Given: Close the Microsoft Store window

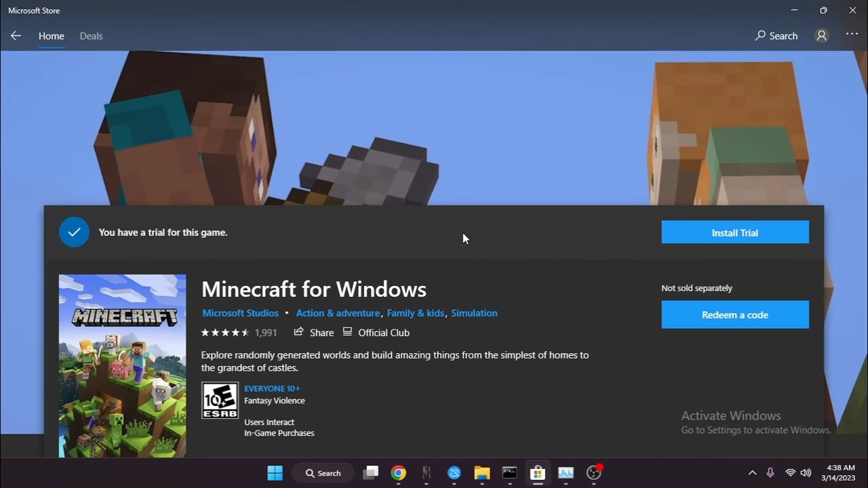Looking at the screenshot, I should point(853,10).
